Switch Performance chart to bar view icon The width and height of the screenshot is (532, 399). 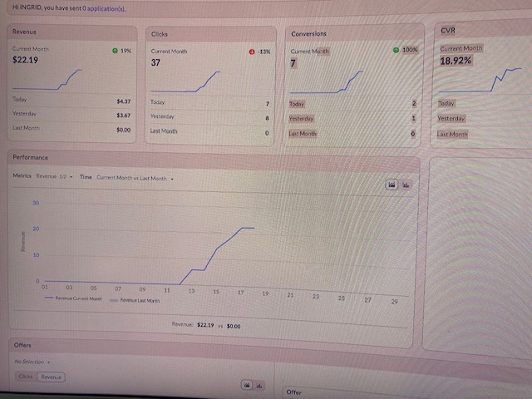406,185
